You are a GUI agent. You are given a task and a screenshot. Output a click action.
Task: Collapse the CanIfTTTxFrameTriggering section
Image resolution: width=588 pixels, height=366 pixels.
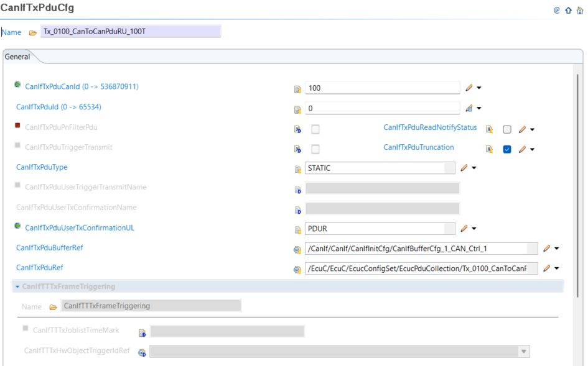(17, 286)
